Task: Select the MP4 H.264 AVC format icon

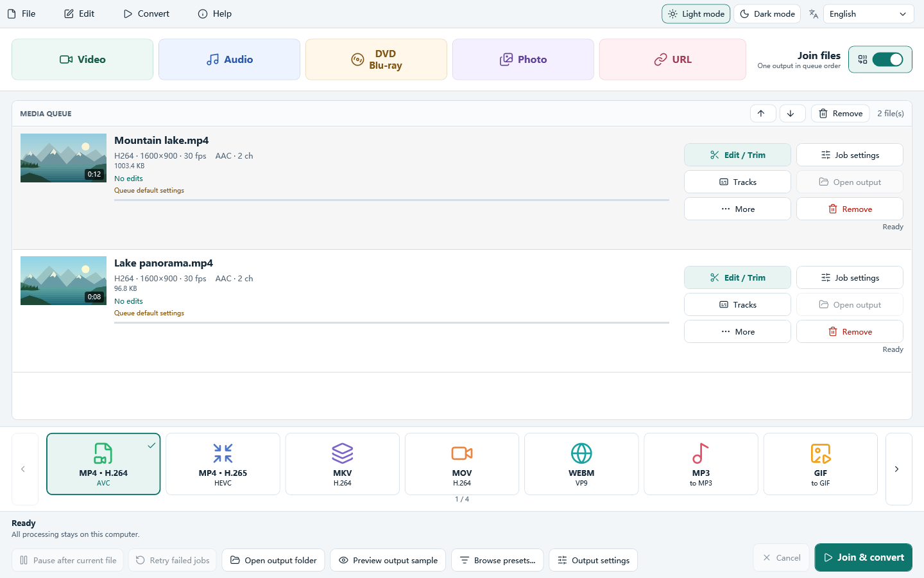Action: pos(103,453)
